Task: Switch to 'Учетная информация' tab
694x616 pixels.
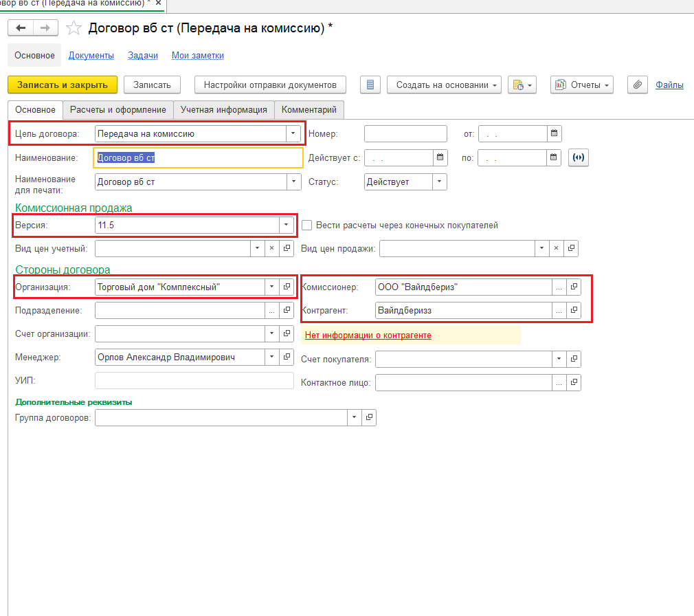Action: (x=224, y=109)
